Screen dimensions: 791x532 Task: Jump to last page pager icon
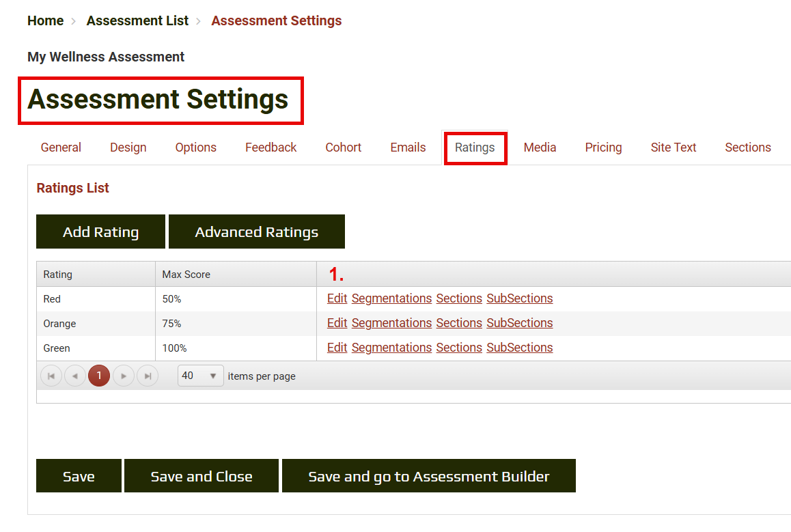148,376
